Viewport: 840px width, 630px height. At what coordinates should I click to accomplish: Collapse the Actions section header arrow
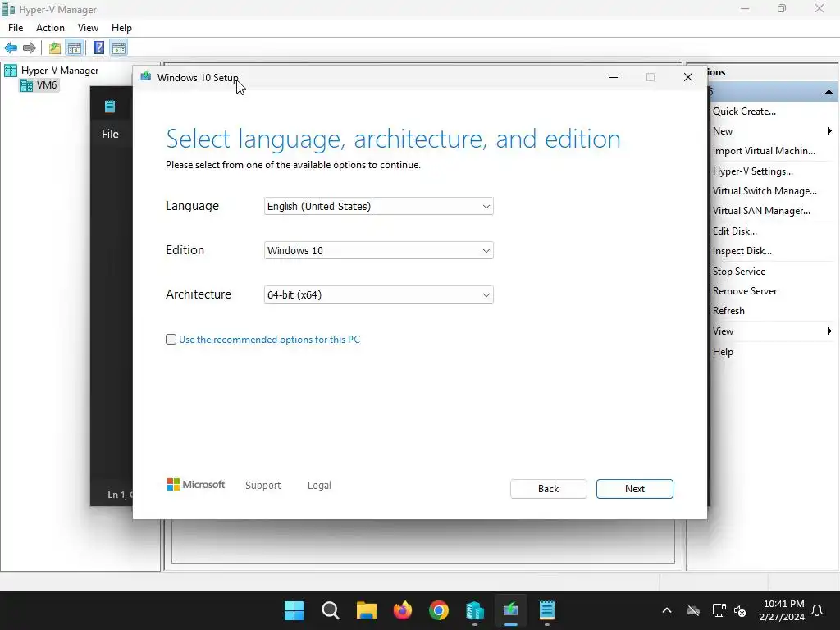(x=829, y=92)
